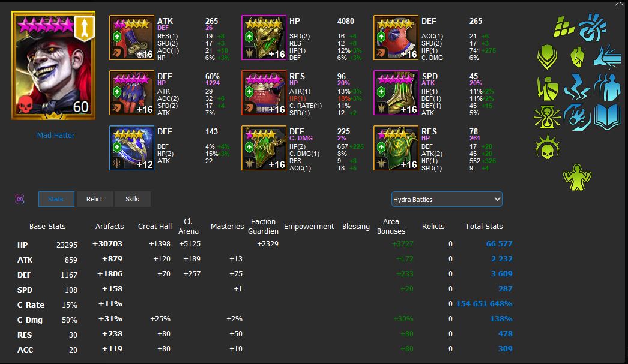Click the Mad Hatter champion name link
The height and width of the screenshot is (364, 628).
pos(56,136)
